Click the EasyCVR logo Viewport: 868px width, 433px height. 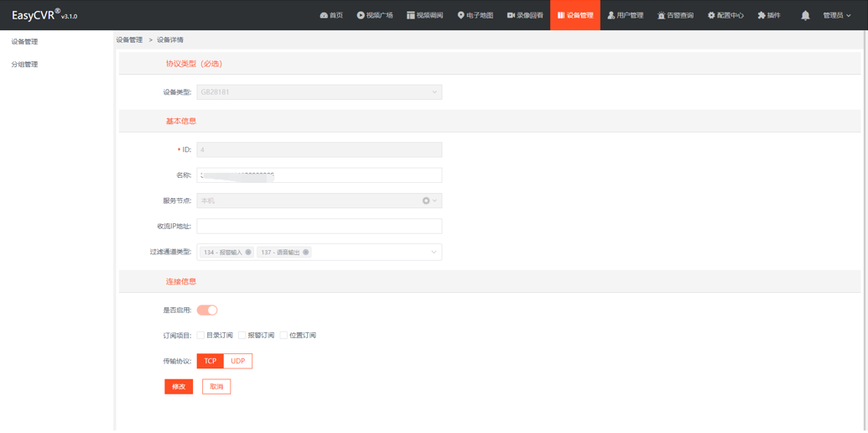(44, 15)
